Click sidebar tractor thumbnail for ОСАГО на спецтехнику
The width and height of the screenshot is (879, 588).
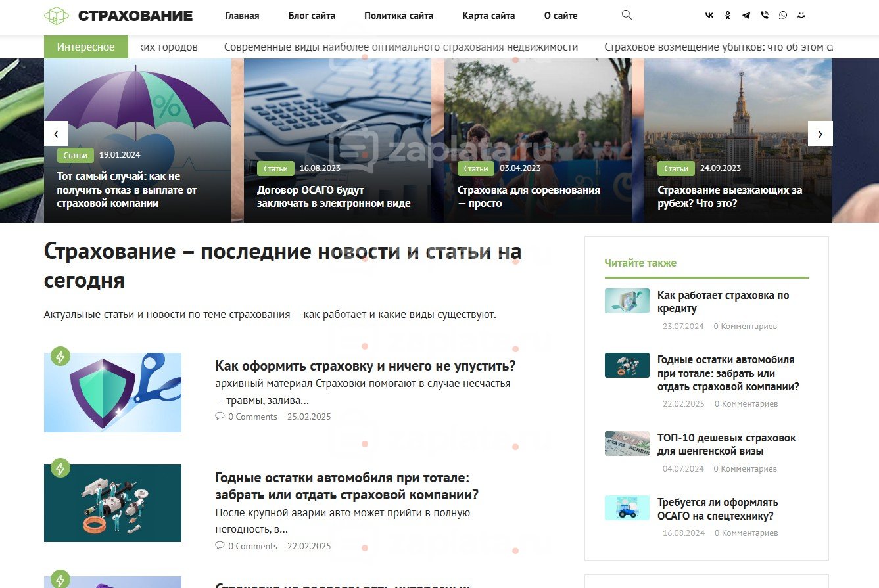627,508
